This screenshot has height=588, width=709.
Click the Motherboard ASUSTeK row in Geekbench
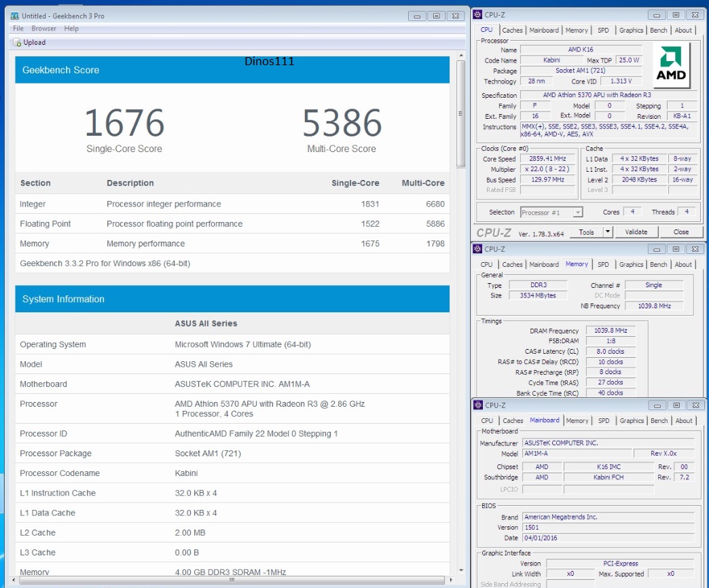point(232,384)
